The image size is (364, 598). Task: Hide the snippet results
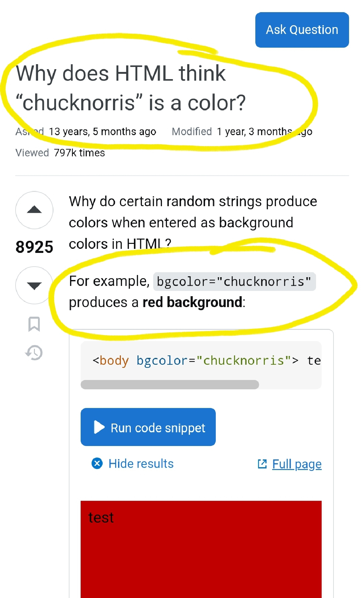[141, 464]
